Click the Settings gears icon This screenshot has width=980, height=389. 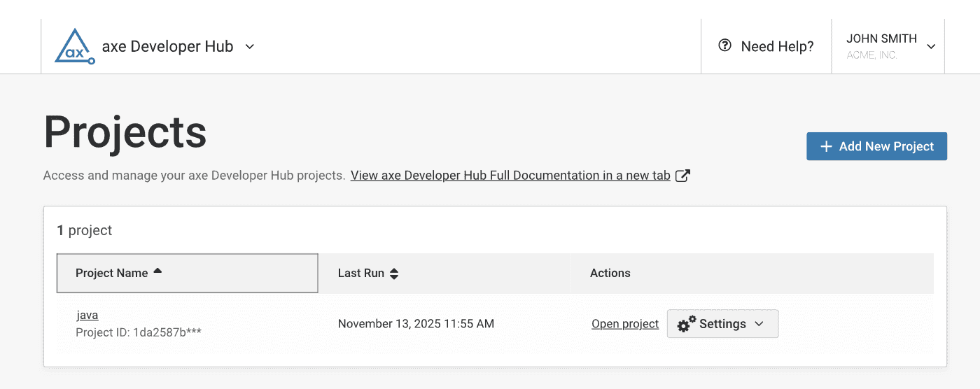coord(687,324)
